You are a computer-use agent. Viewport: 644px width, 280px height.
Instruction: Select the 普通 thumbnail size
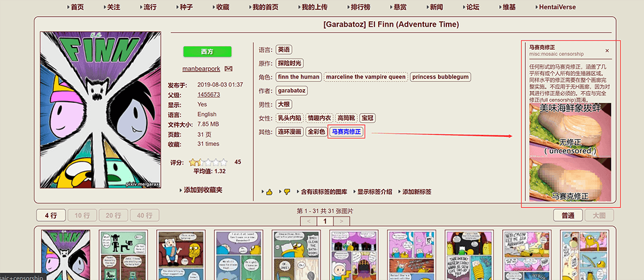[567, 215]
